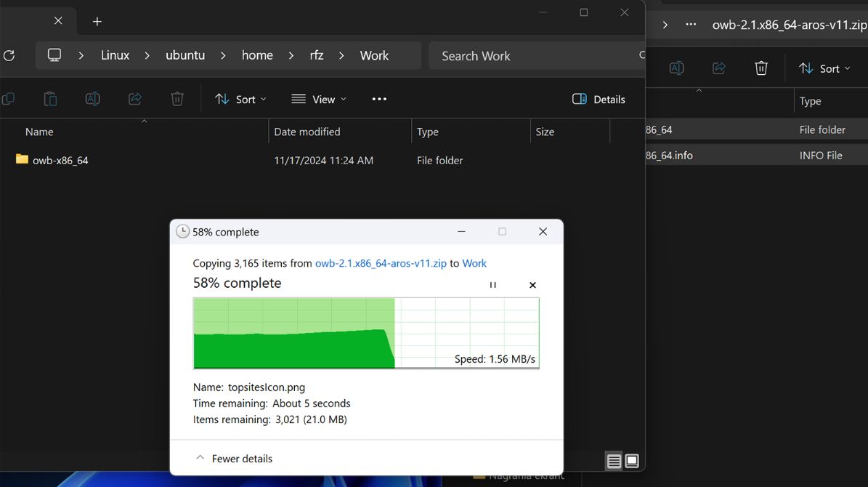The width and height of the screenshot is (868, 487).
Task: Click the Share icon in the zip window
Action: coord(719,68)
